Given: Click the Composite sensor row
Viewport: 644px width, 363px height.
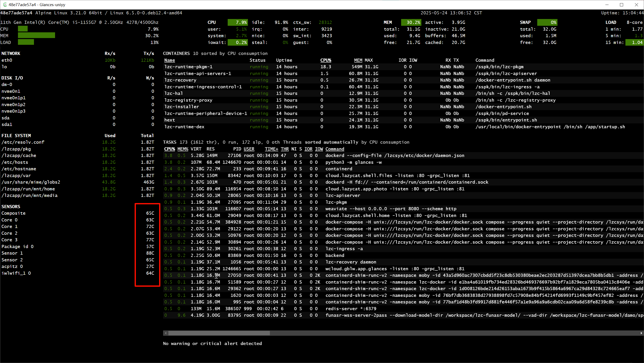Looking at the screenshot, I should [x=78, y=213].
